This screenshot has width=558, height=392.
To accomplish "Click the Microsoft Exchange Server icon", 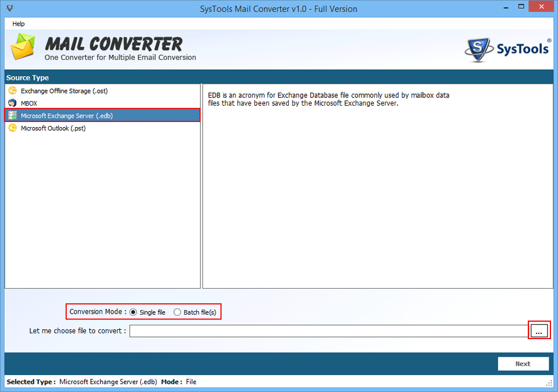I will tap(12, 115).
